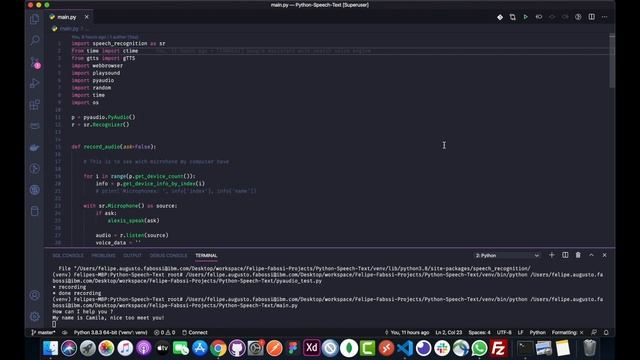Click Connect in the status bar
640x360 pixels.
pos(195,333)
